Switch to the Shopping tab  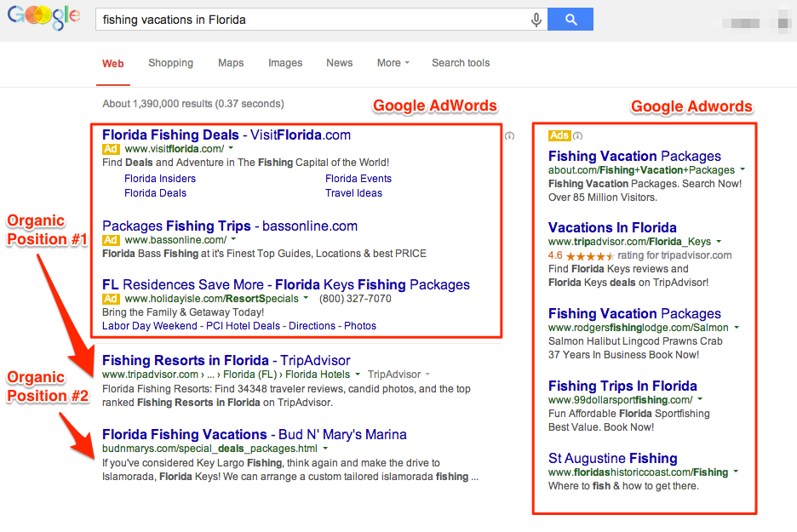pyautogui.click(x=170, y=63)
